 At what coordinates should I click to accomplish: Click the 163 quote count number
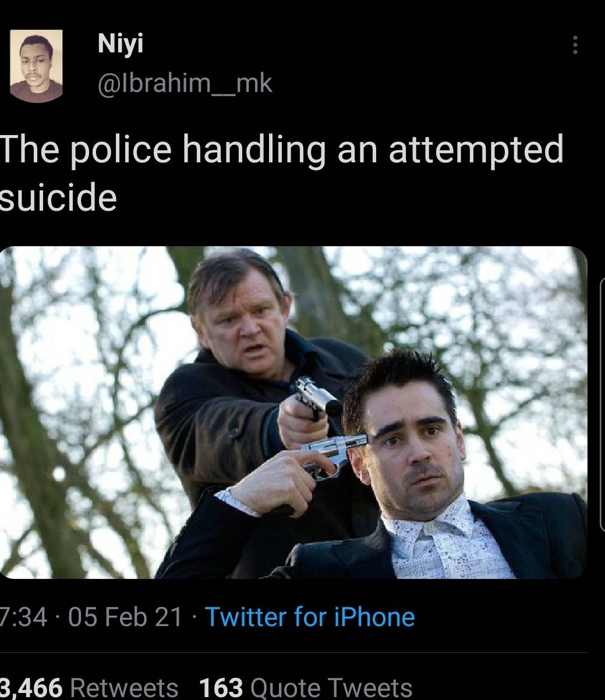tap(221, 687)
